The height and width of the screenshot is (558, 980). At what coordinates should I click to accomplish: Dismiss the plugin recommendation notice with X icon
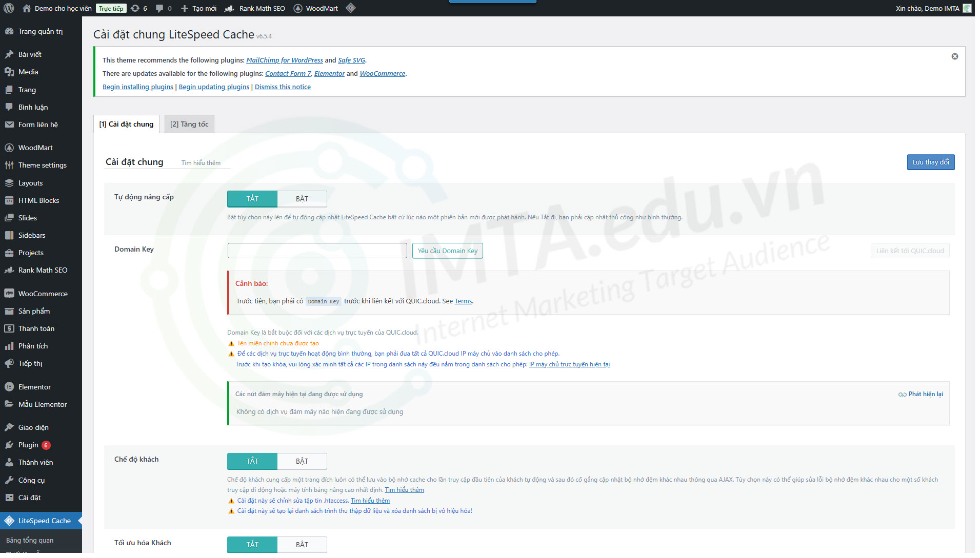(955, 56)
